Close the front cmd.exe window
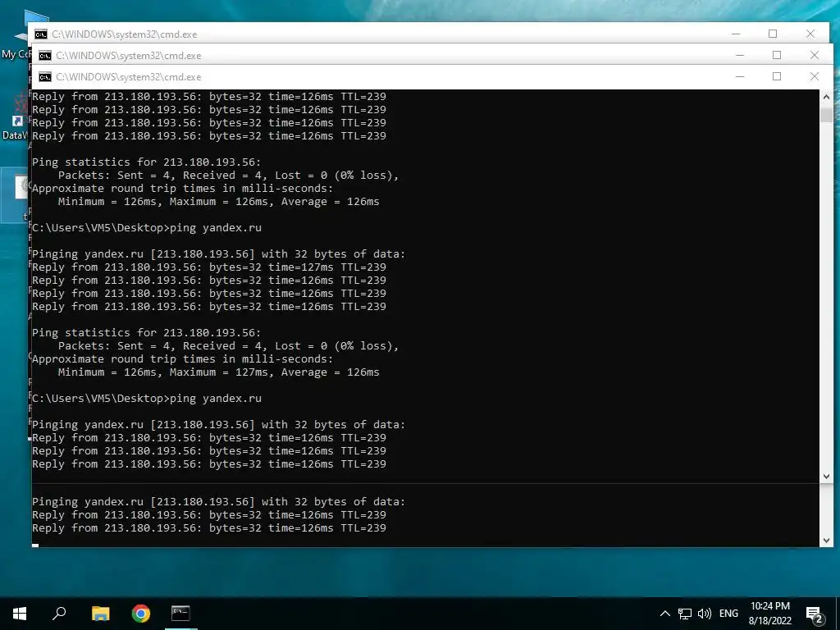Viewport: 840px width, 630px height. [815, 76]
